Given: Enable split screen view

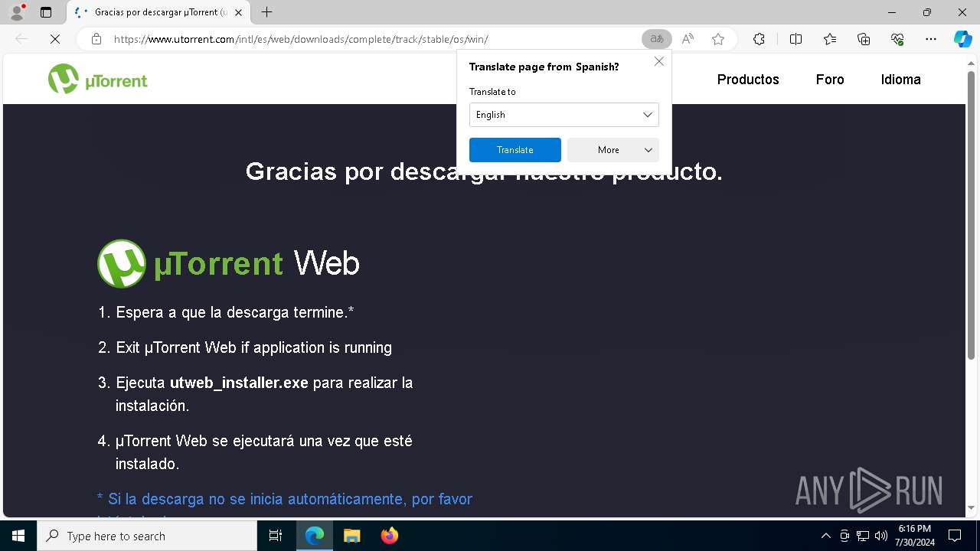Looking at the screenshot, I should click(x=795, y=39).
